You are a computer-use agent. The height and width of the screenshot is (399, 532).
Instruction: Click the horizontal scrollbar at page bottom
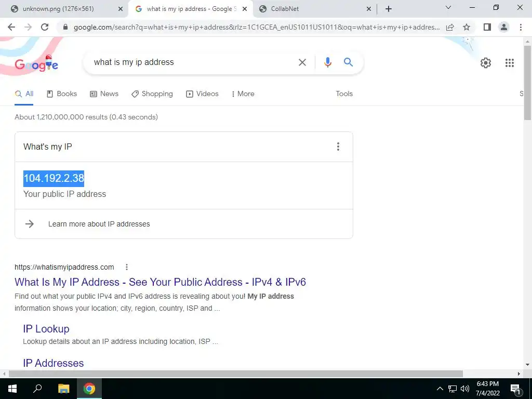coord(236,374)
